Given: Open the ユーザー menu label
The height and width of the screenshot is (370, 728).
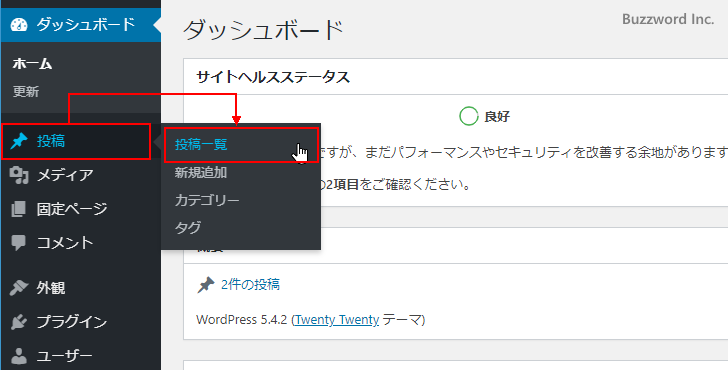Looking at the screenshot, I should tap(65, 356).
